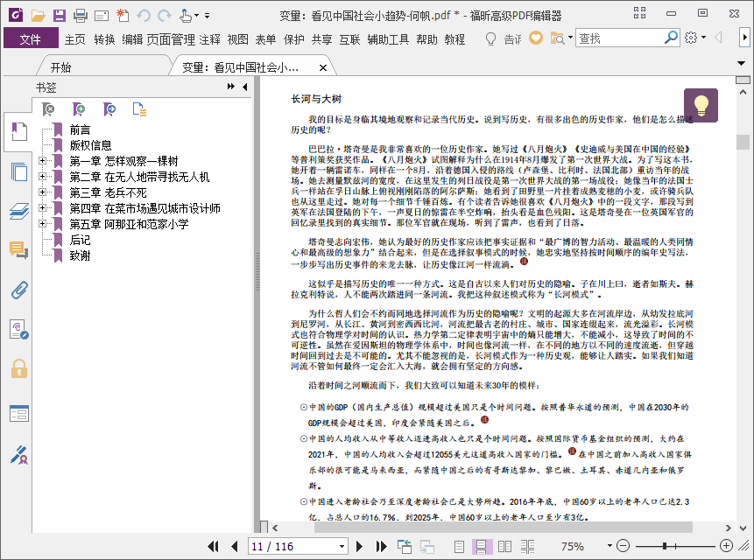The width and height of the screenshot is (754, 560).
Task: Open the Comments panel icon
Action: click(18, 250)
